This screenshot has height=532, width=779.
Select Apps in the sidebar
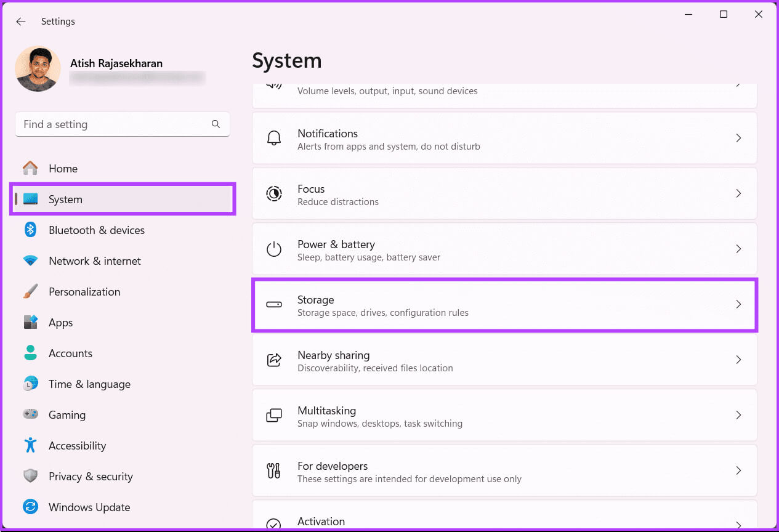pos(60,323)
